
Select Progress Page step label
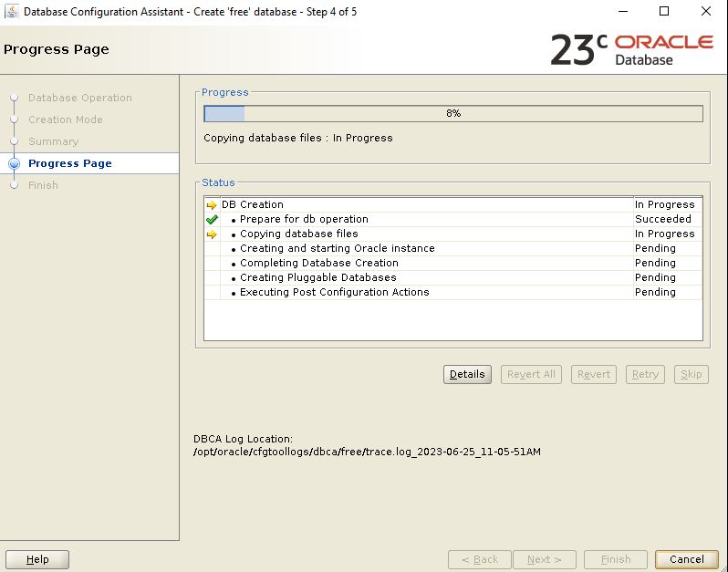(70, 163)
